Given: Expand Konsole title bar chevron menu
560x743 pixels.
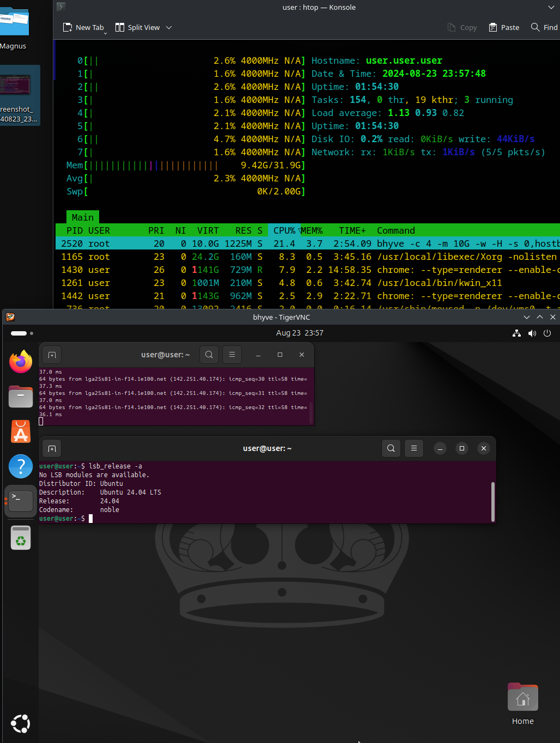Looking at the screenshot, I should pyautogui.click(x=551, y=8).
